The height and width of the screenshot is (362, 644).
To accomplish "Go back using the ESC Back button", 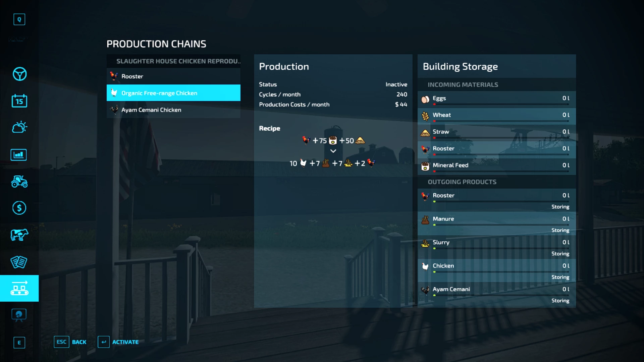I will click(x=70, y=342).
